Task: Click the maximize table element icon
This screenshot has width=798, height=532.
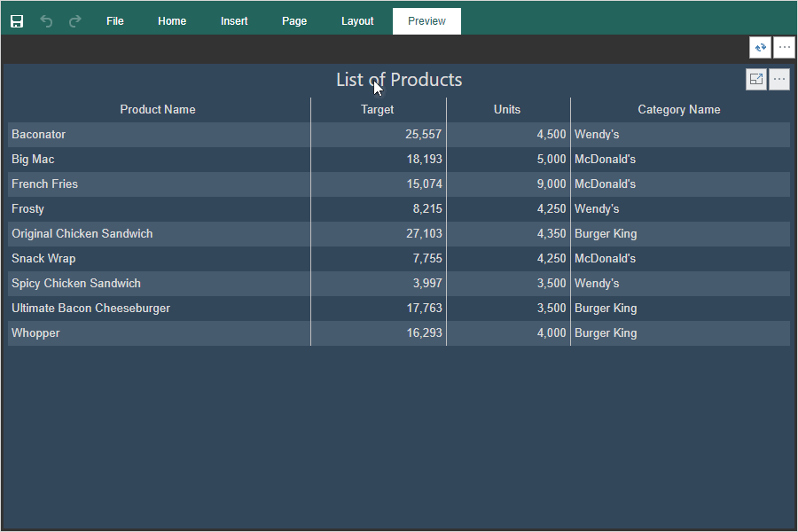Action: (756, 80)
